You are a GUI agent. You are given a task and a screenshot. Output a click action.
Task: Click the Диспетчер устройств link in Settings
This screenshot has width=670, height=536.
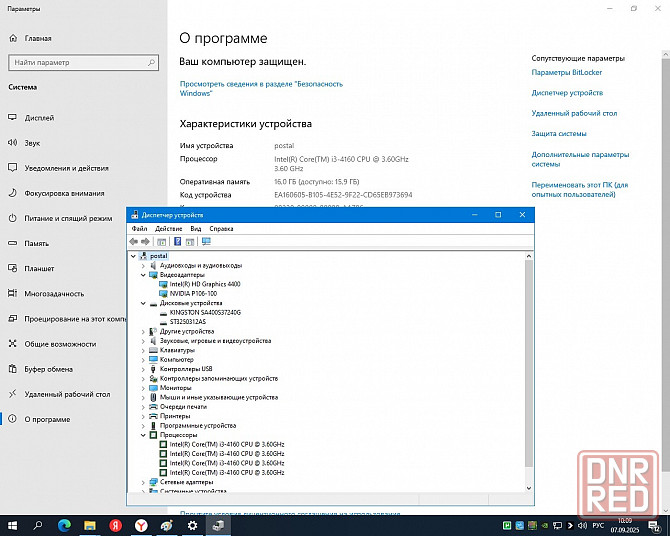(567, 93)
